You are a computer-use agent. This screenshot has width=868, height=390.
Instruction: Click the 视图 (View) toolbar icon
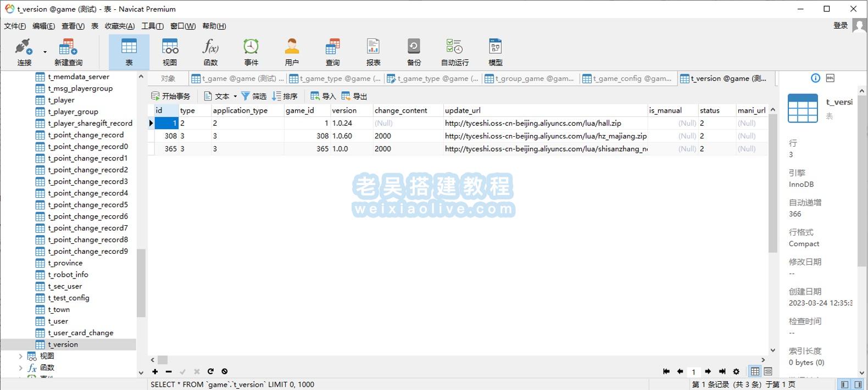pos(170,52)
